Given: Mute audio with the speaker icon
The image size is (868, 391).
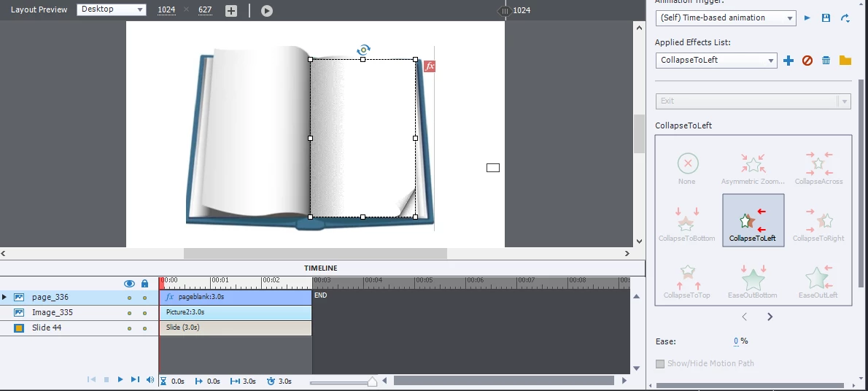Looking at the screenshot, I should [x=150, y=380].
